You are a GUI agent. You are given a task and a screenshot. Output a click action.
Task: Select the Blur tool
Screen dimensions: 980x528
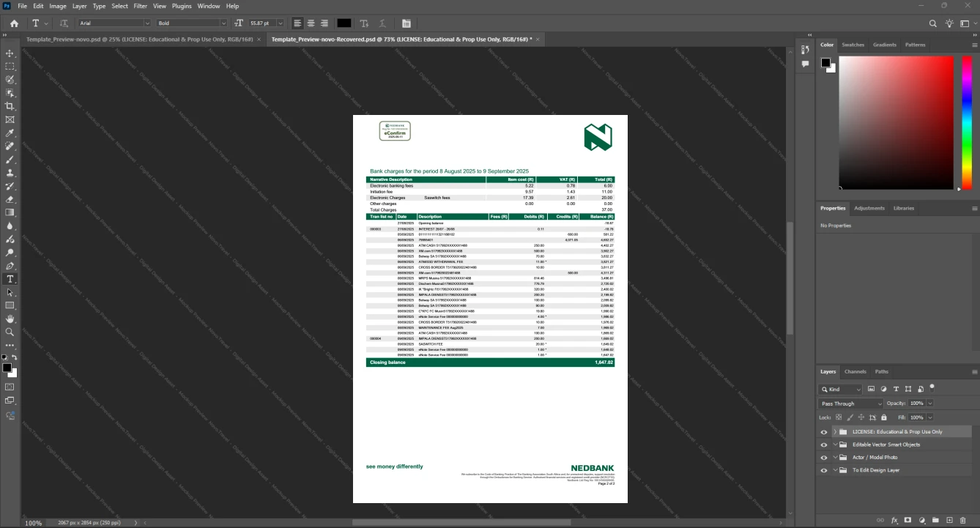click(10, 226)
